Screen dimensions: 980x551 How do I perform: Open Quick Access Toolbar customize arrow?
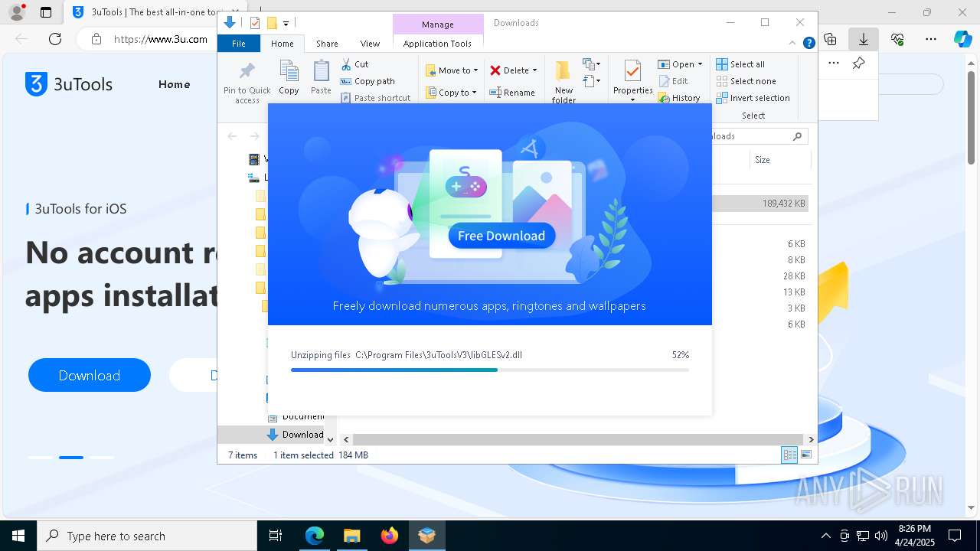286,23
